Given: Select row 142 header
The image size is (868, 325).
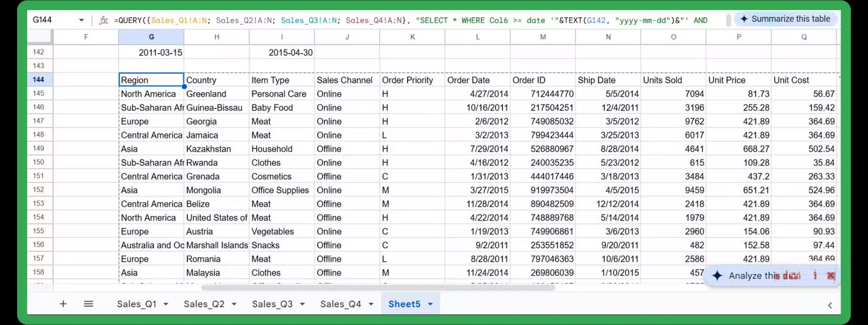Looking at the screenshot, I should [x=39, y=52].
